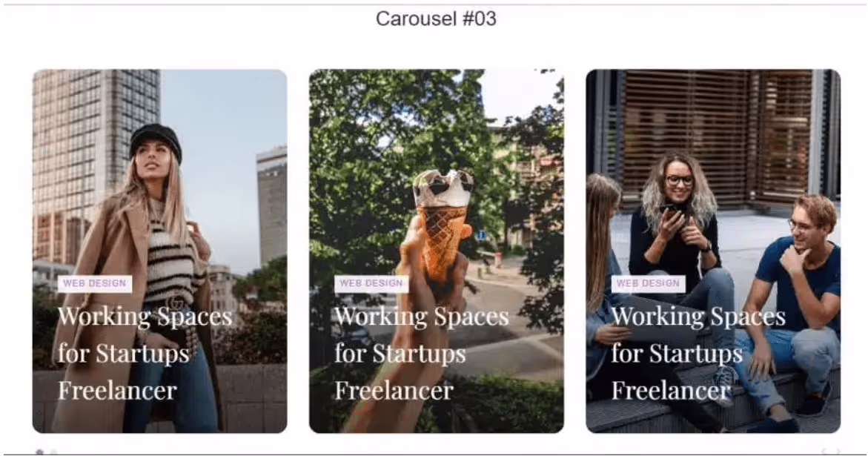Select the first carousel pagination dot
868x456 pixels.
pyautogui.click(x=39, y=452)
